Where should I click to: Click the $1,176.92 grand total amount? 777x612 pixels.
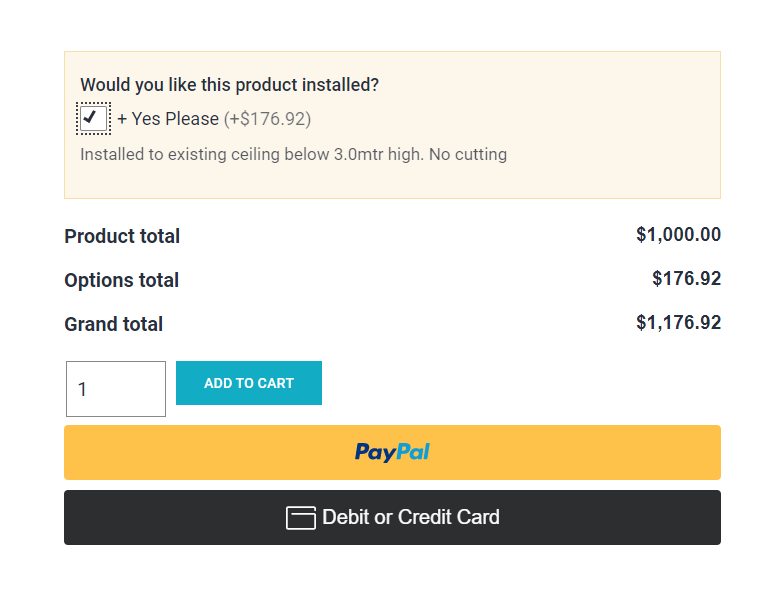[678, 323]
